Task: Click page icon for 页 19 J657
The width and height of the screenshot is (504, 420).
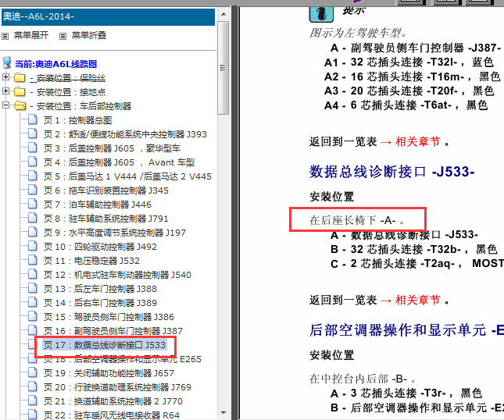Action: (33, 372)
